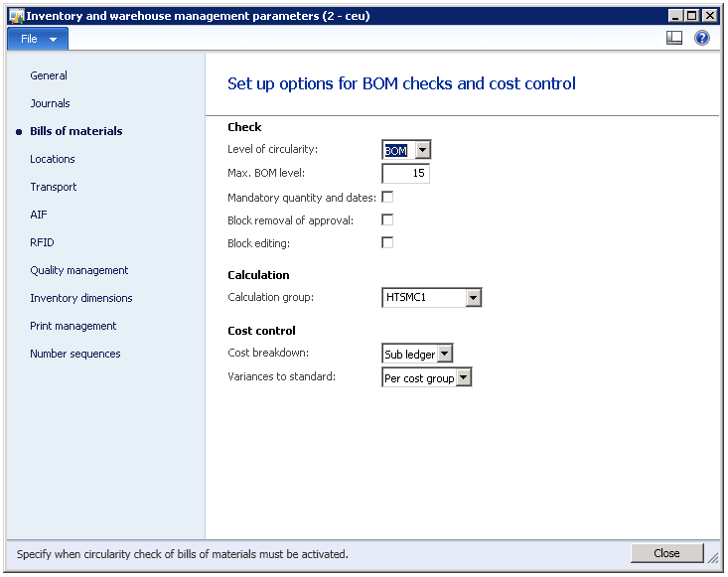Select the General section
Viewport: 728px width, 577px height.
[49, 75]
